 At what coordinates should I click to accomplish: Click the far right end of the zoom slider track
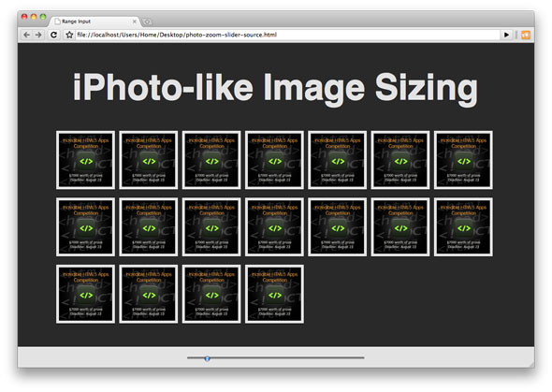click(x=363, y=357)
